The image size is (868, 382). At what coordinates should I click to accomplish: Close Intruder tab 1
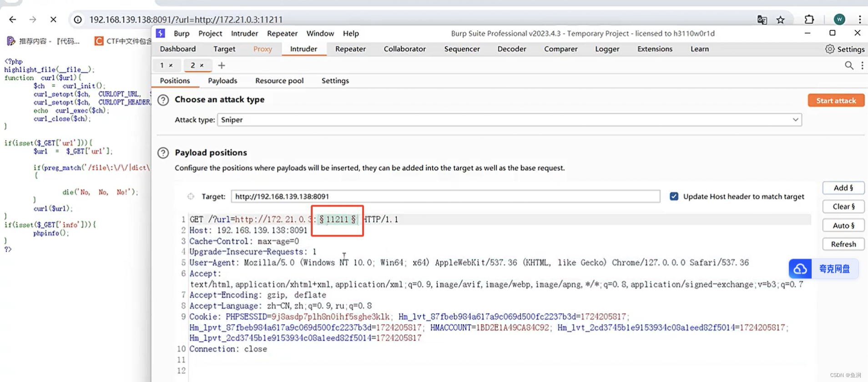[171, 65]
